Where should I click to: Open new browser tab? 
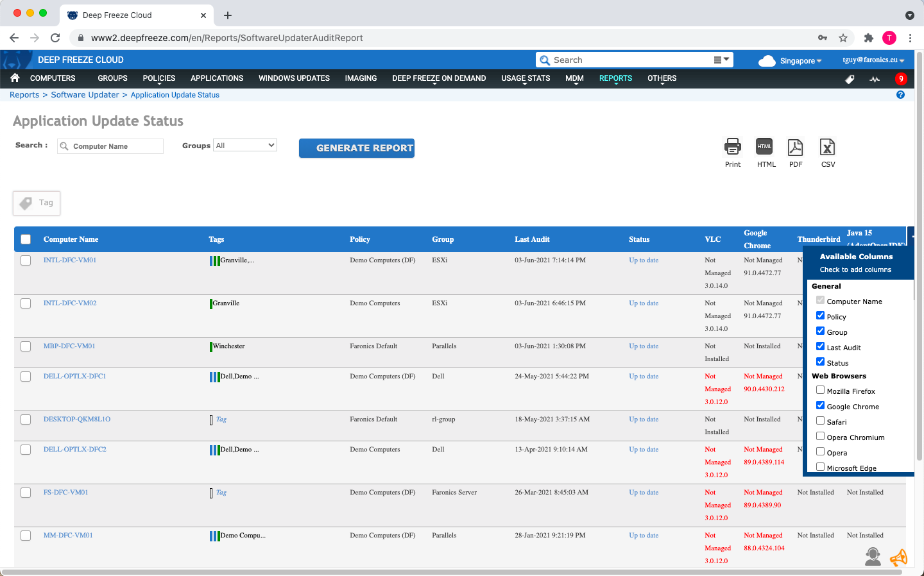(228, 15)
